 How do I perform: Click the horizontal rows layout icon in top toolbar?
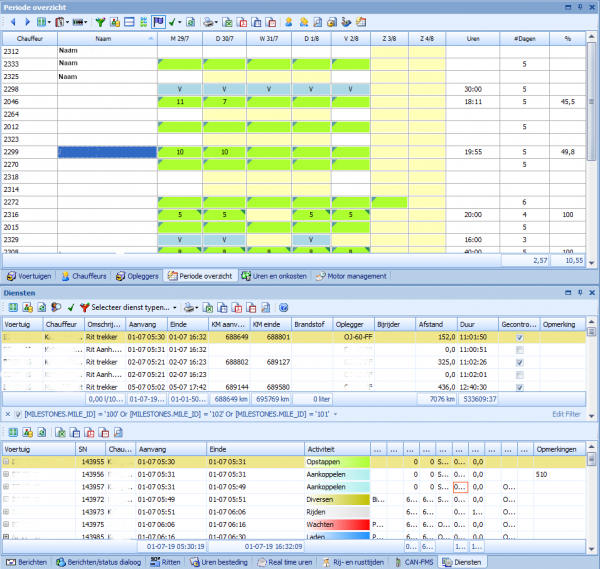[129, 22]
